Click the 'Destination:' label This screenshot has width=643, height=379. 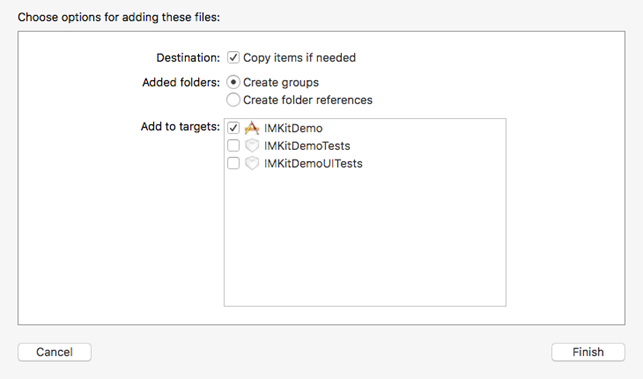tap(188, 58)
